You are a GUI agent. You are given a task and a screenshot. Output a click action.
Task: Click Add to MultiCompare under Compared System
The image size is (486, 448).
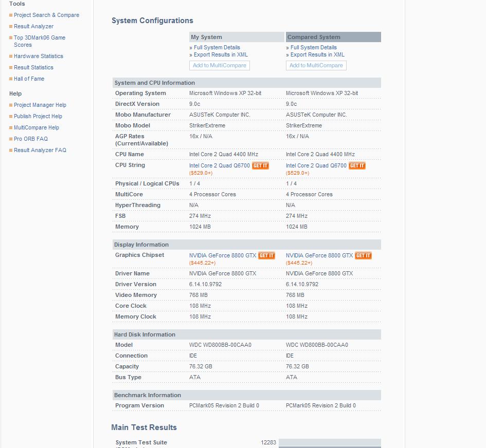[x=316, y=65]
